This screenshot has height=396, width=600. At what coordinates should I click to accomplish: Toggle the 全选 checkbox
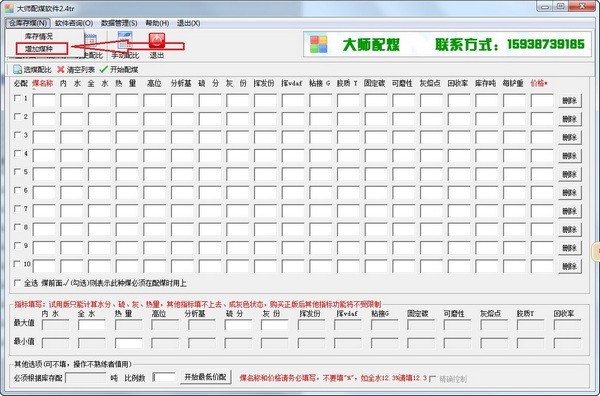17,283
